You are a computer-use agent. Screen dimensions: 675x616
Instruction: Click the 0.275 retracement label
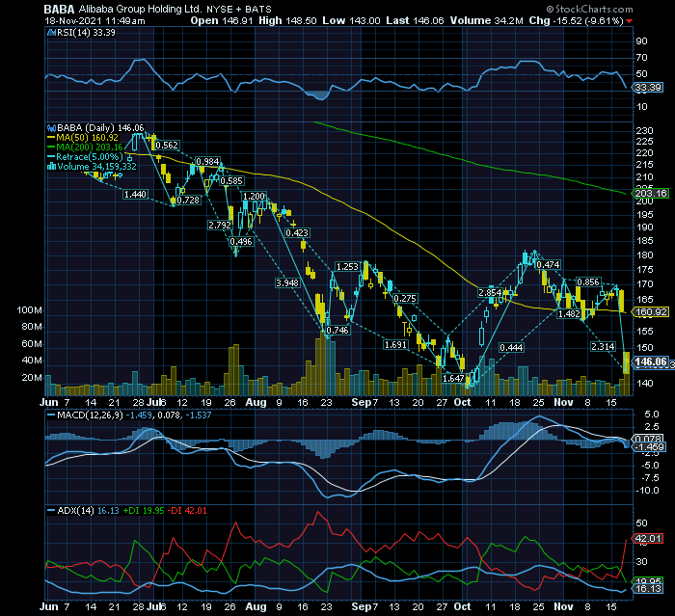tap(405, 298)
